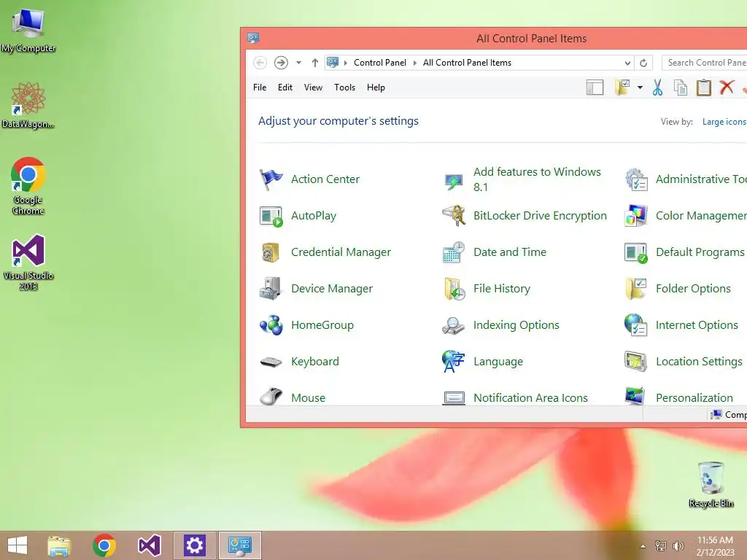Open the Indexing Options magnifier icon
This screenshot has height=560, width=747.
tap(453, 326)
